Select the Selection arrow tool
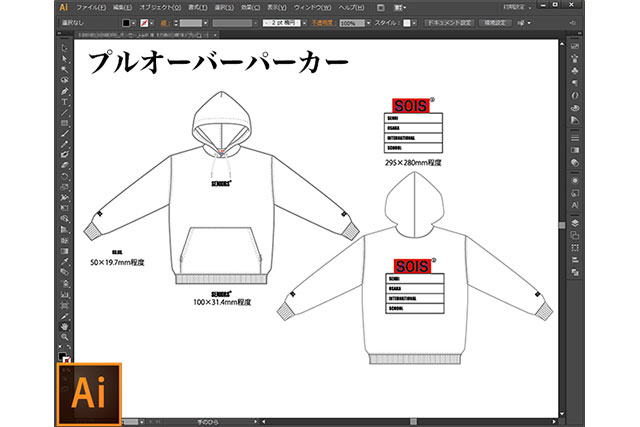This screenshot has height=427, width=640. [65, 47]
